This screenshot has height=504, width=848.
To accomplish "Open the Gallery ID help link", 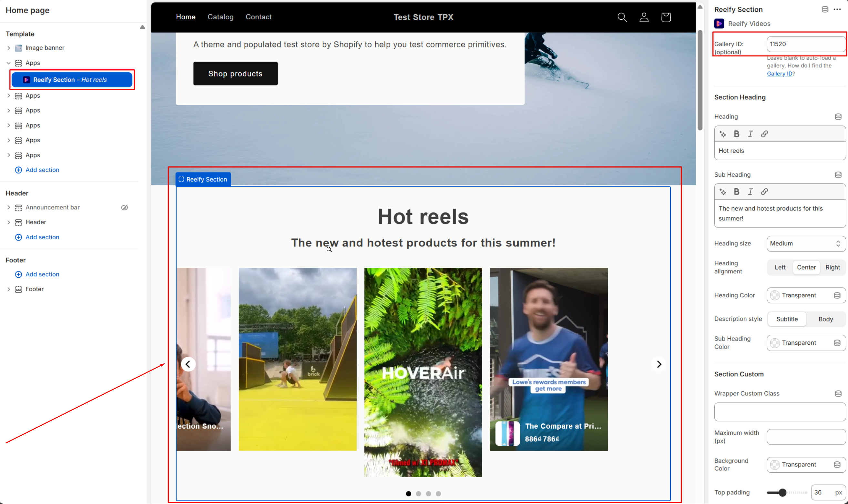I will (x=779, y=74).
